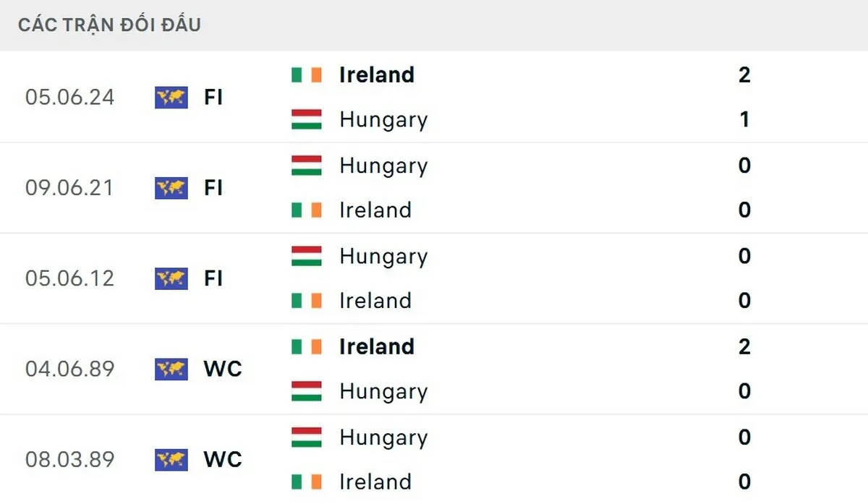Screen dimensions: 868x504
Task: Click the score 2 for Ireland in the first match
Action: 744,74
